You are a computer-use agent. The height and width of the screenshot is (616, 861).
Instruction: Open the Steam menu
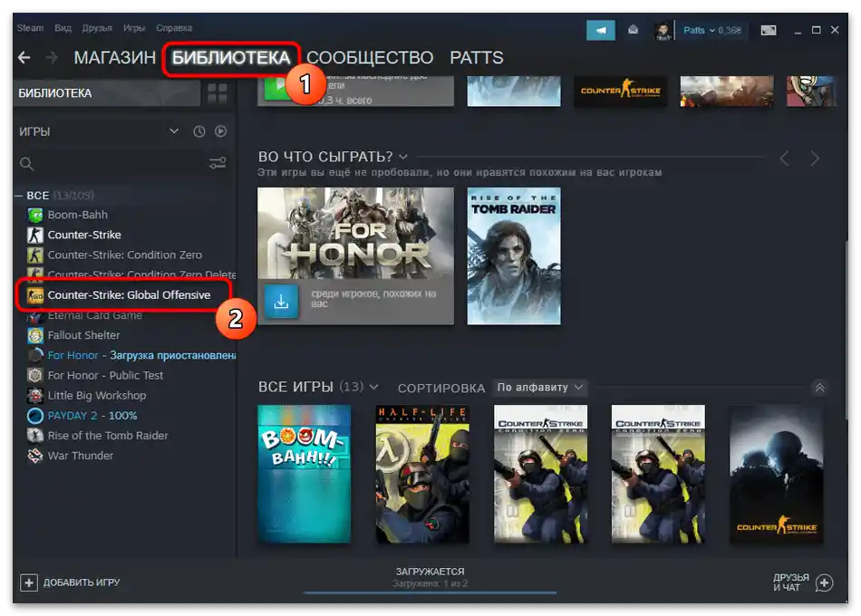pyautogui.click(x=30, y=28)
